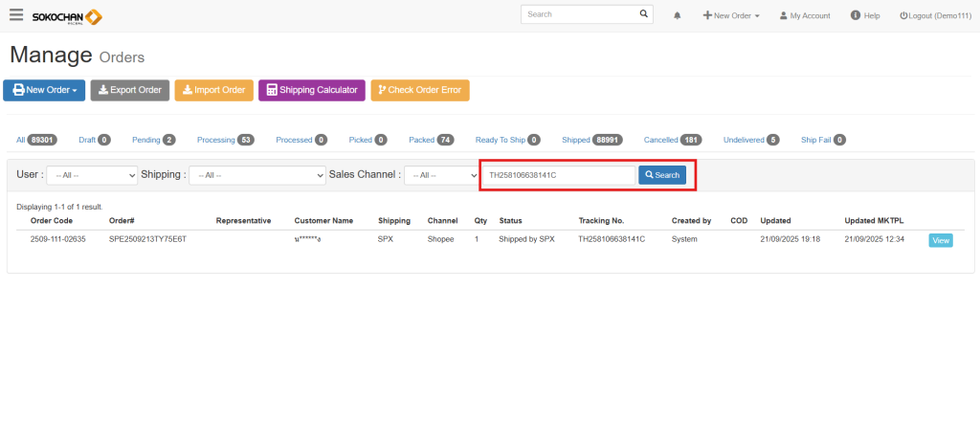Screen dimensions: 980x443
Task: Click the Sokochan logo
Action: [67, 16]
